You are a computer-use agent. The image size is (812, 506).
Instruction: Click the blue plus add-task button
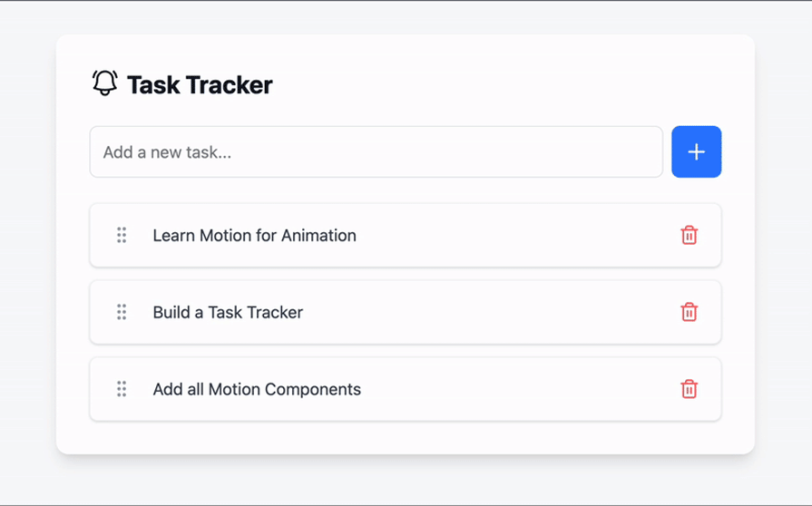click(696, 151)
